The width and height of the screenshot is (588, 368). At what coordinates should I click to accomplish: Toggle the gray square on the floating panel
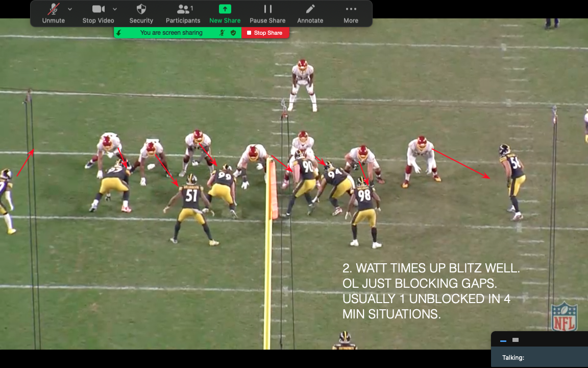coord(515,339)
